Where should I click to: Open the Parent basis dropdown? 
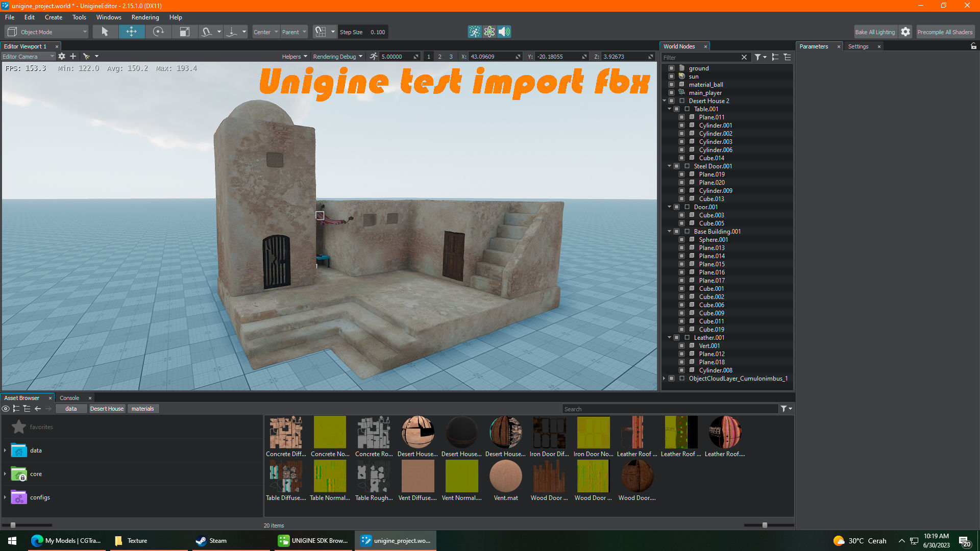pos(294,32)
